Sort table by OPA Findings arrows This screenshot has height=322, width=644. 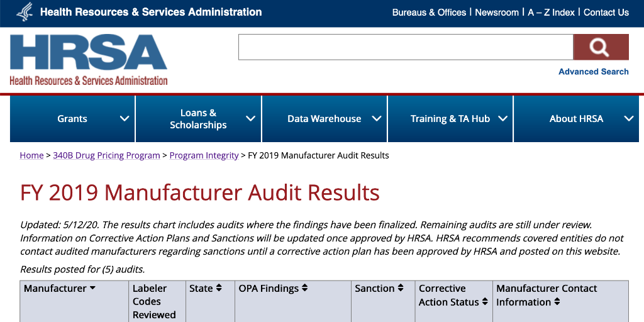coord(304,288)
